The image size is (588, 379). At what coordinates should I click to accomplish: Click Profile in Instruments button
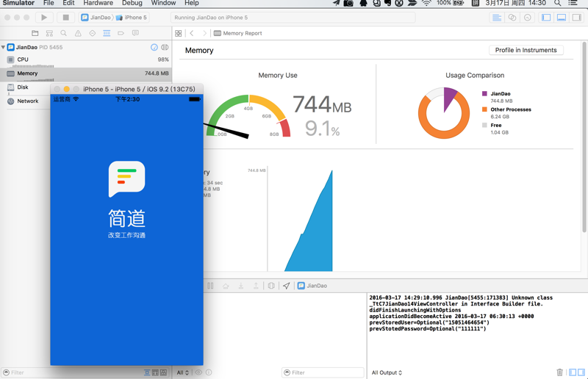click(526, 50)
